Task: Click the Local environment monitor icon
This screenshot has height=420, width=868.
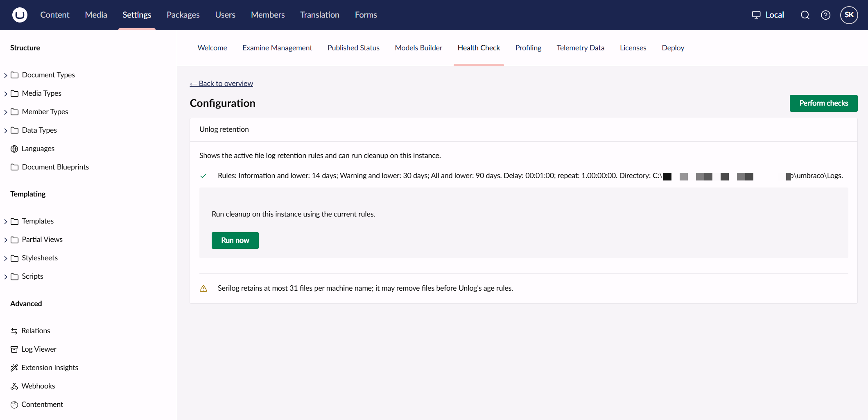Action: pos(756,15)
